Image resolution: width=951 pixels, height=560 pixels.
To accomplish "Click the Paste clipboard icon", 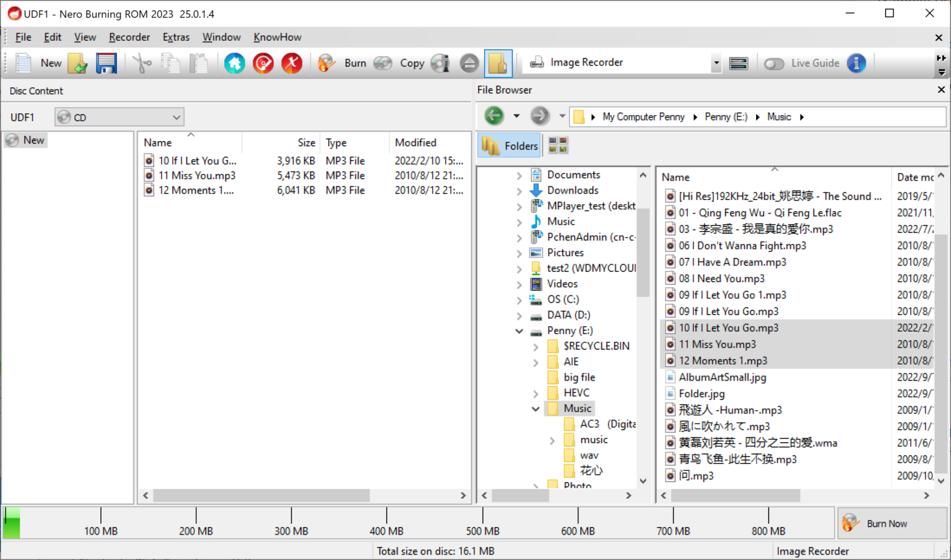I will pos(199,63).
